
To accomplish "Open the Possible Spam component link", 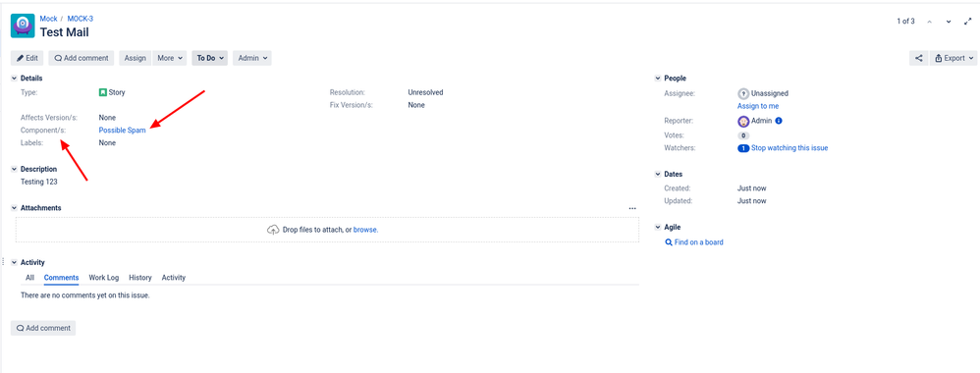I will point(122,131).
